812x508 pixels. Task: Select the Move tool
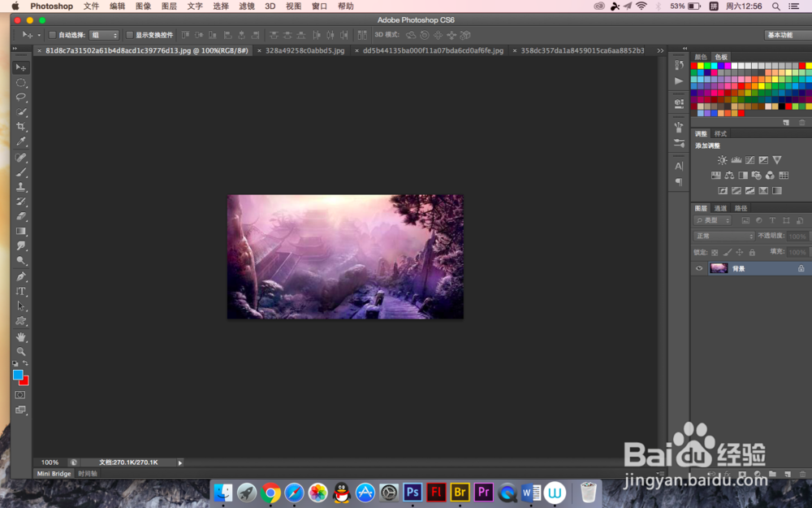(21, 67)
